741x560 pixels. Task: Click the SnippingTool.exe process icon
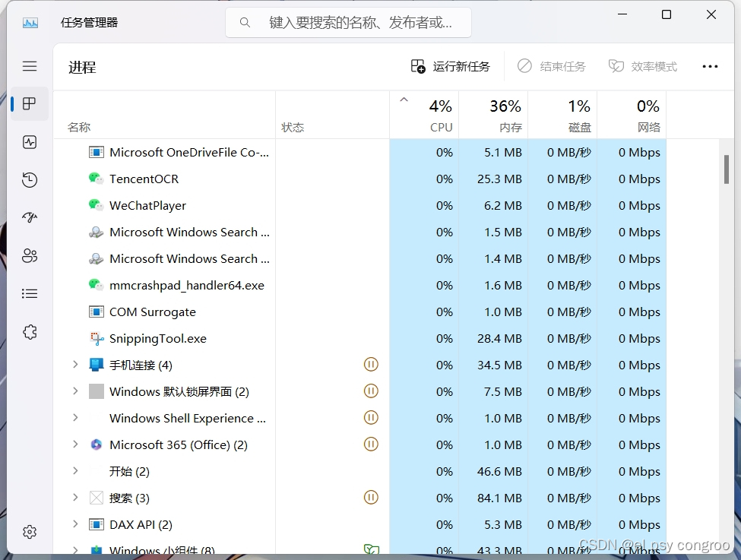(x=97, y=338)
